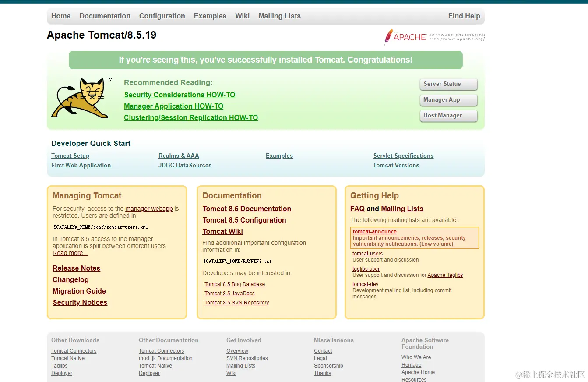The width and height of the screenshot is (588, 382).
Task: Open the Changelog link
Action: coord(70,279)
